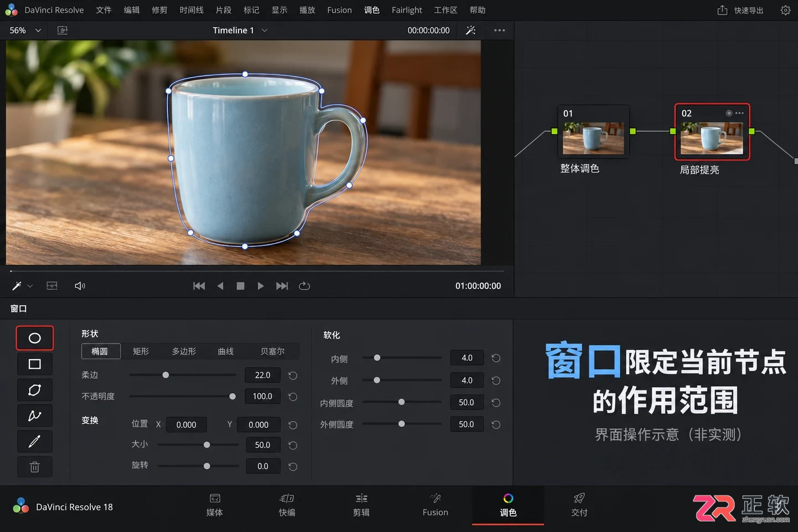Click the 柔边 slider handle
Screen dimensions: 798x532
click(166, 375)
